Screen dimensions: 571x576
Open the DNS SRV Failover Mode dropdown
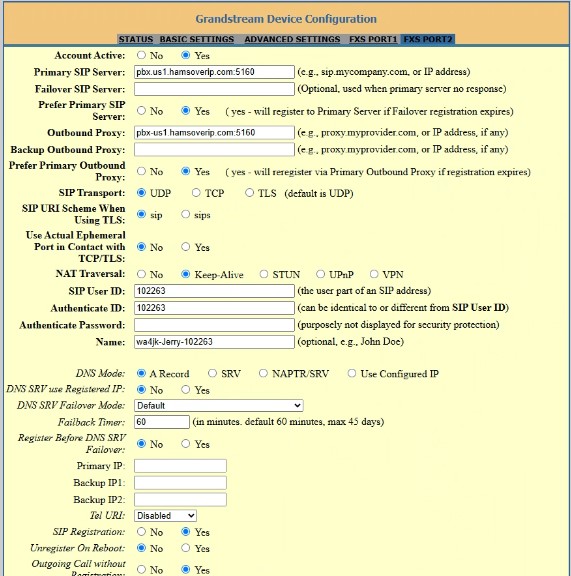click(219, 406)
